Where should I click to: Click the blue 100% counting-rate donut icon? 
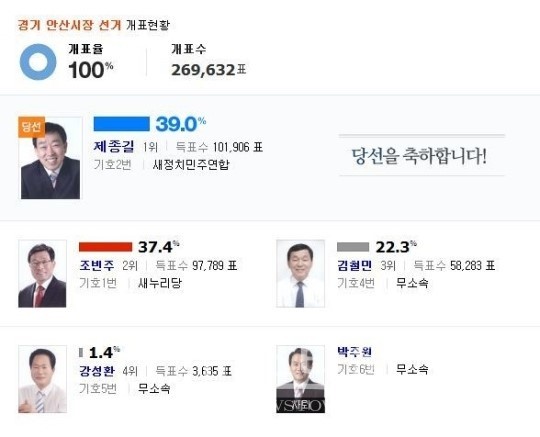(38, 62)
